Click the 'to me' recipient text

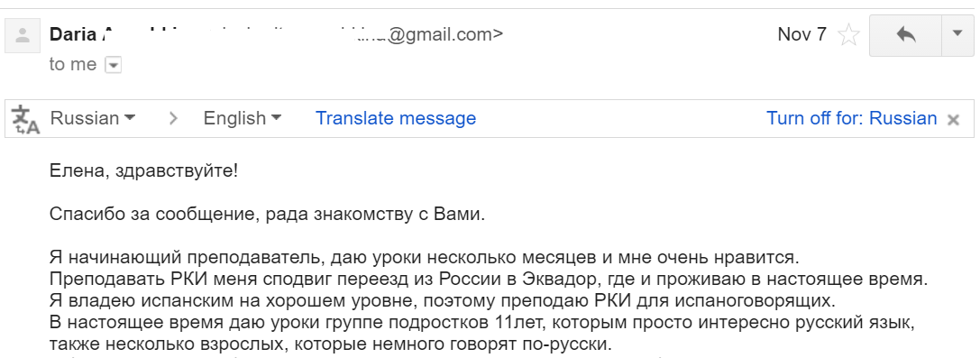pos(73,64)
